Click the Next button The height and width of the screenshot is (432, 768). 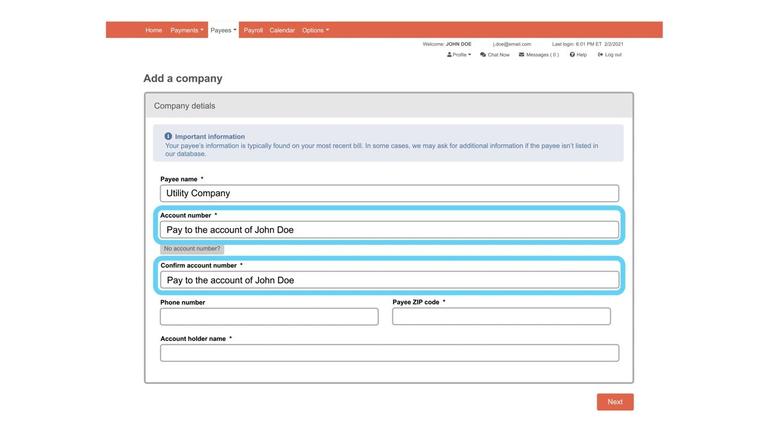pos(615,402)
